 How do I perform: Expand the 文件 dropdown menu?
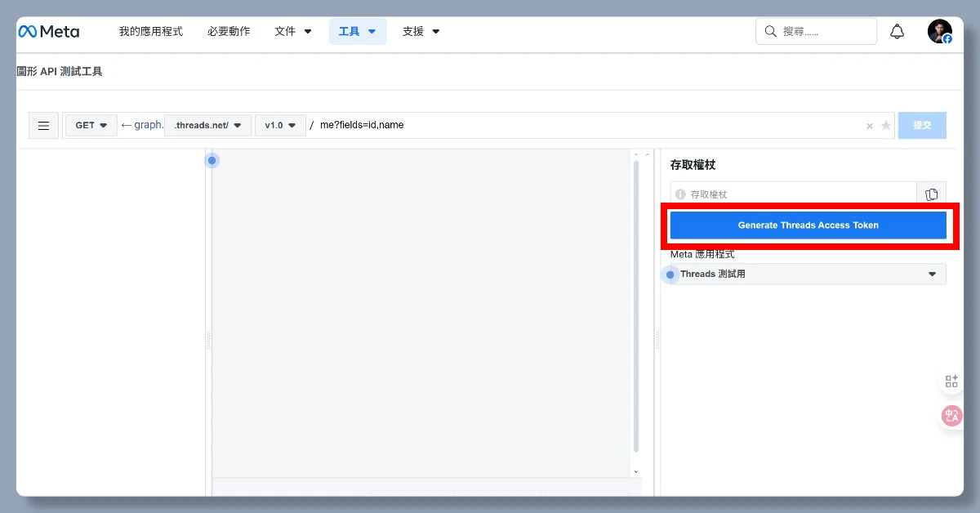coord(293,32)
